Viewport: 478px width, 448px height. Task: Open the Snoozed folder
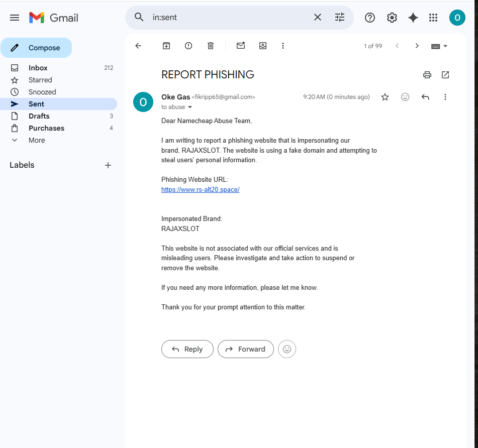(58, 92)
